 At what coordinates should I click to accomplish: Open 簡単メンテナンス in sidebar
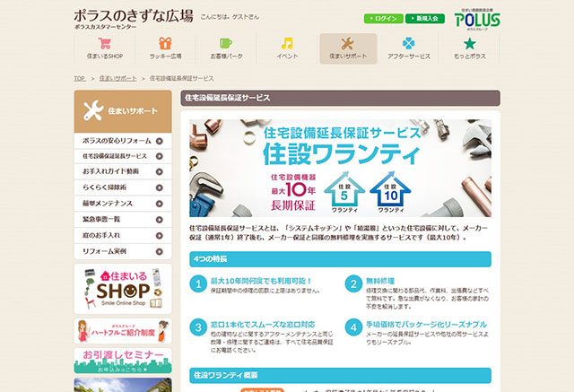[x=123, y=204]
